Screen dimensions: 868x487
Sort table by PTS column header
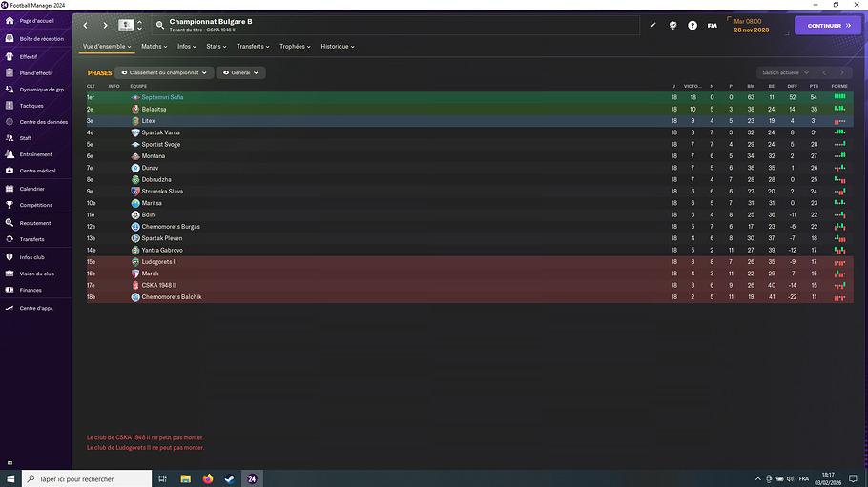pos(814,87)
